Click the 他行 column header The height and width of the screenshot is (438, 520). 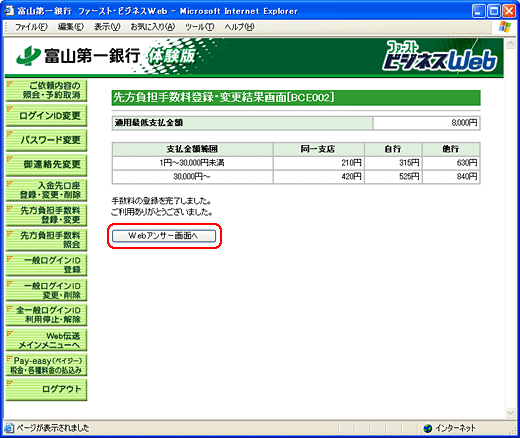pos(451,149)
